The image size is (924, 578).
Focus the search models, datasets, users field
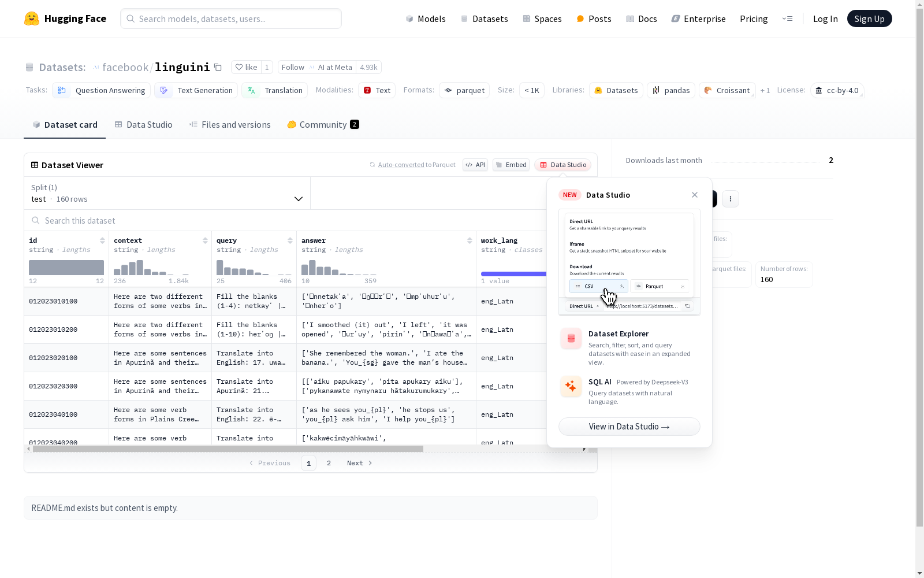coord(231,18)
